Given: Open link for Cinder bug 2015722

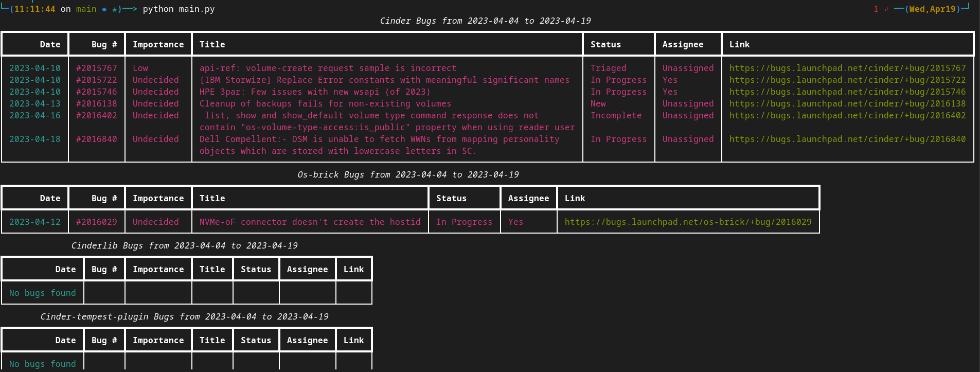Looking at the screenshot, I should [847, 80].
